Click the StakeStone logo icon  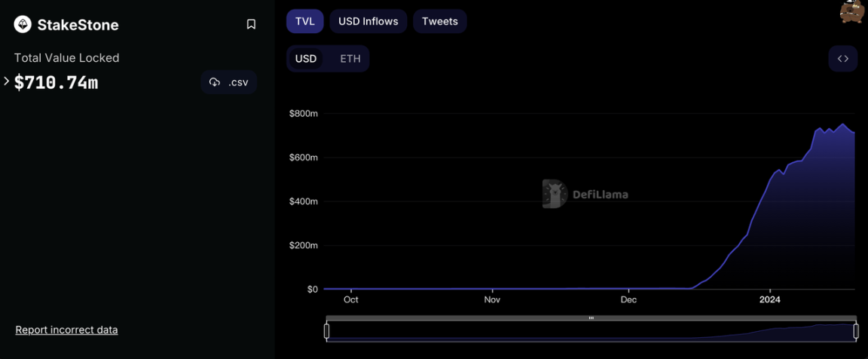click(23, 25)
